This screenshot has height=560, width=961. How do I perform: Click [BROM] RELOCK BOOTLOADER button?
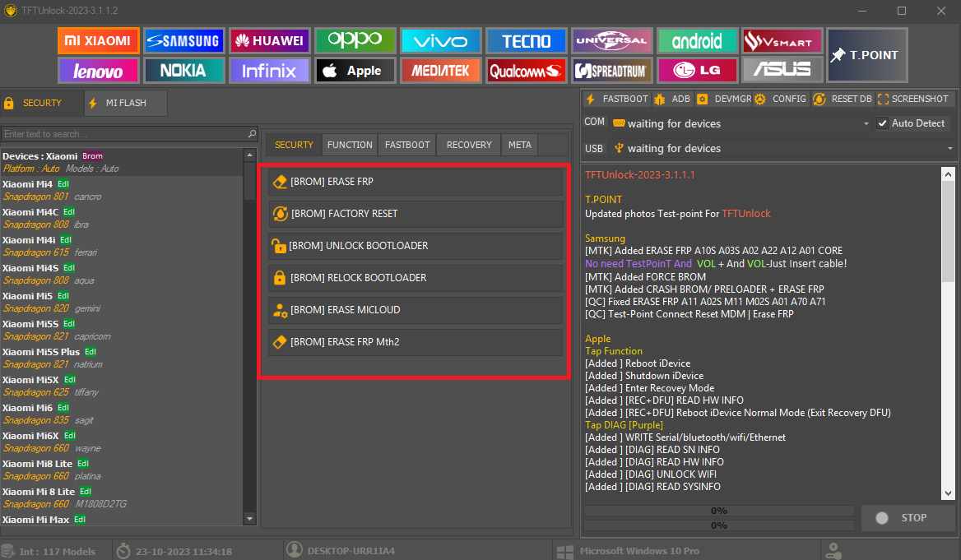415,278
